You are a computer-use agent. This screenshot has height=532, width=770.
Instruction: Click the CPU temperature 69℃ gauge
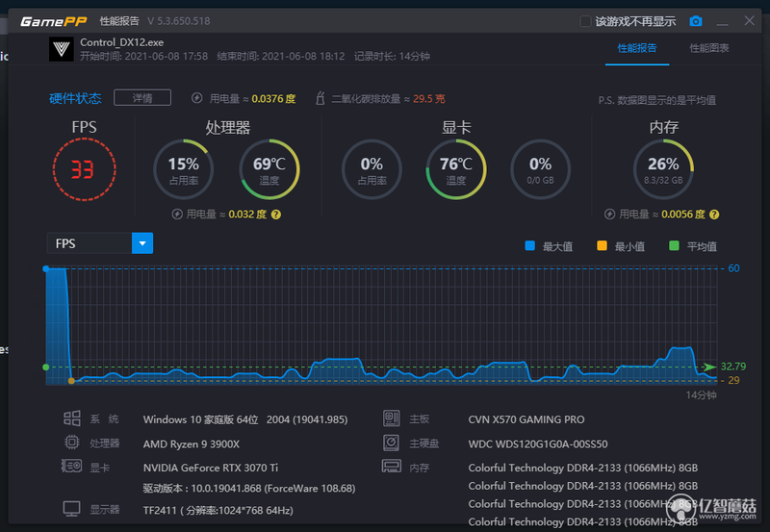(x=269, y=169)
